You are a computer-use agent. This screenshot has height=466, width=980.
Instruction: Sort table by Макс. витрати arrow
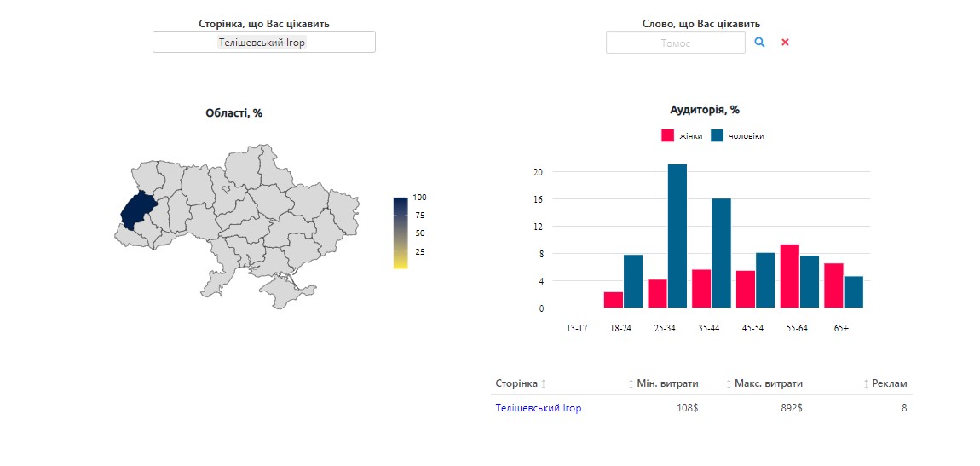729,384
